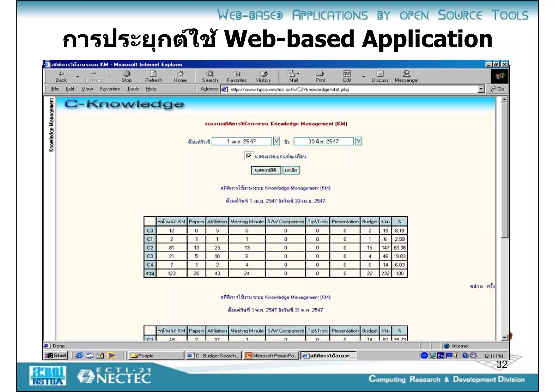Viewport: 555px width, 392px height.
Task: Open the Favorites toolbar button
Action: 237,76
